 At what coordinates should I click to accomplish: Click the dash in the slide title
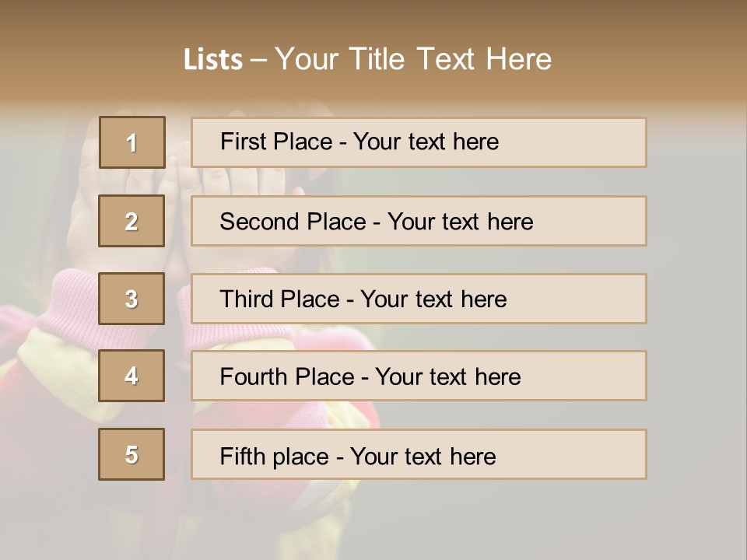pyautogui.click(x=258, y=61)
